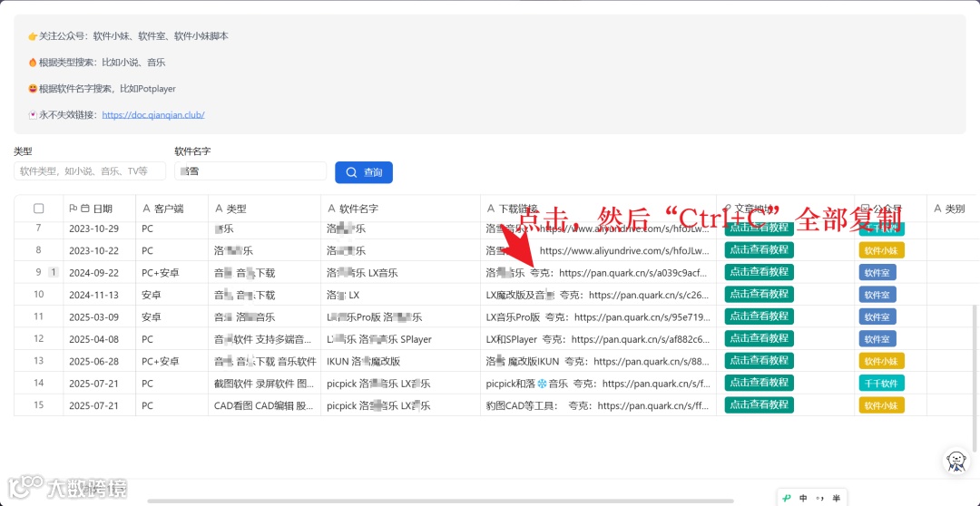Focus the 类型 software type input
The height and width of the screenshot is (506, 980).
tap(90, 171)
